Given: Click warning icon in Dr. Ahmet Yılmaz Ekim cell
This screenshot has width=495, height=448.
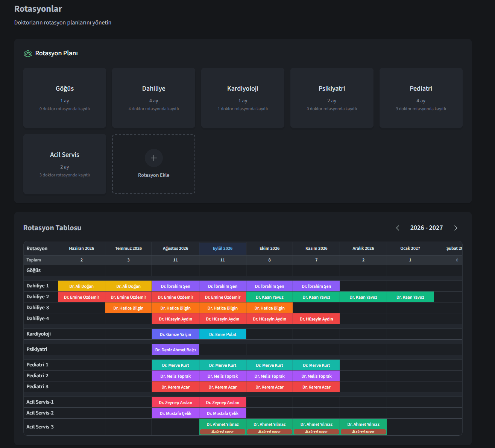Looking at the screenshot, I should pyautogui.click(x=260, y=432).
